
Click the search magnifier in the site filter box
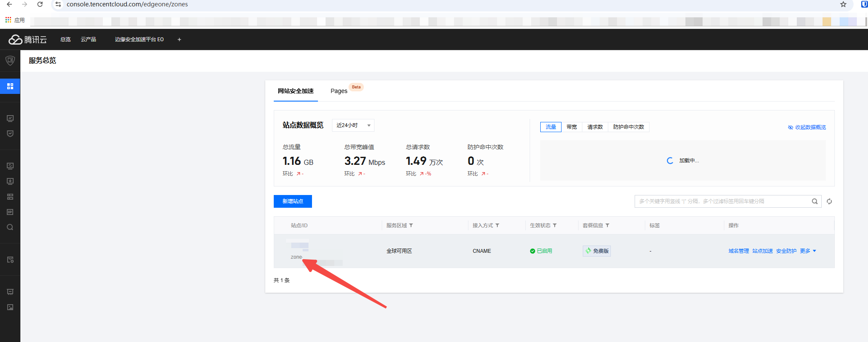click(x=815, y=201)
